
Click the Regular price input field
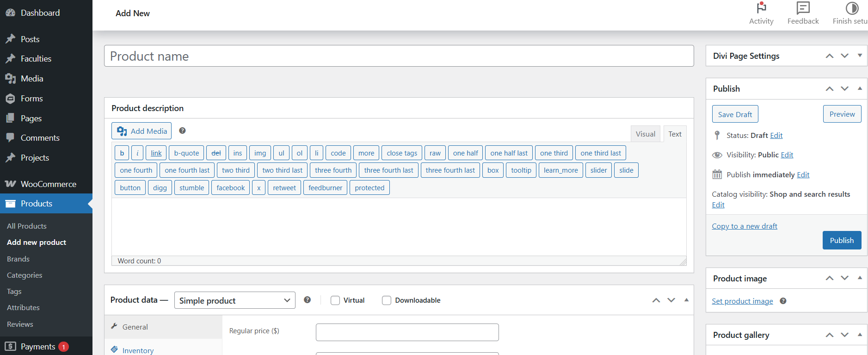pos(407,332)
